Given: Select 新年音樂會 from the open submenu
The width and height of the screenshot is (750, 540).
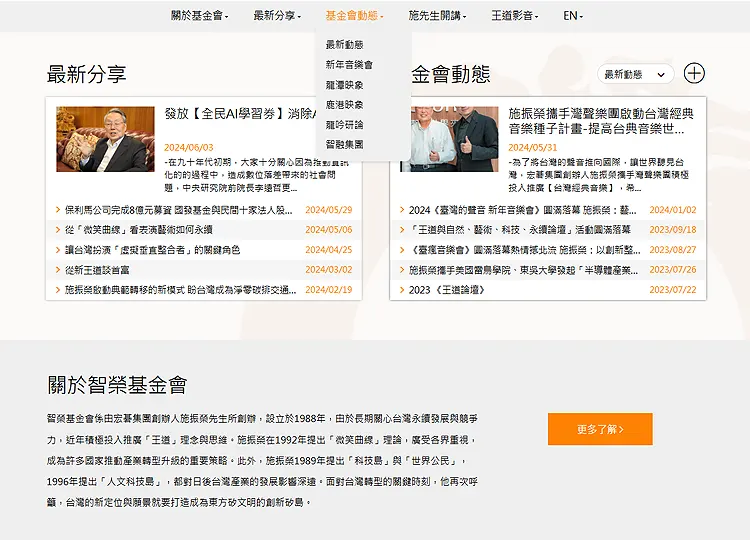Looking at the screenshot, I should coord(349,65).
